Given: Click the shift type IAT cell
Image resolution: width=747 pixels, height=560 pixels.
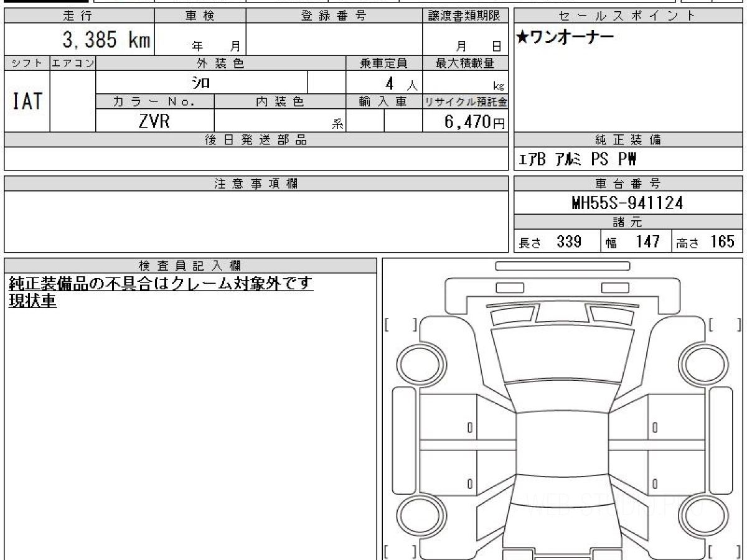Looking at the screenshot, I should [x=27, y=101].
